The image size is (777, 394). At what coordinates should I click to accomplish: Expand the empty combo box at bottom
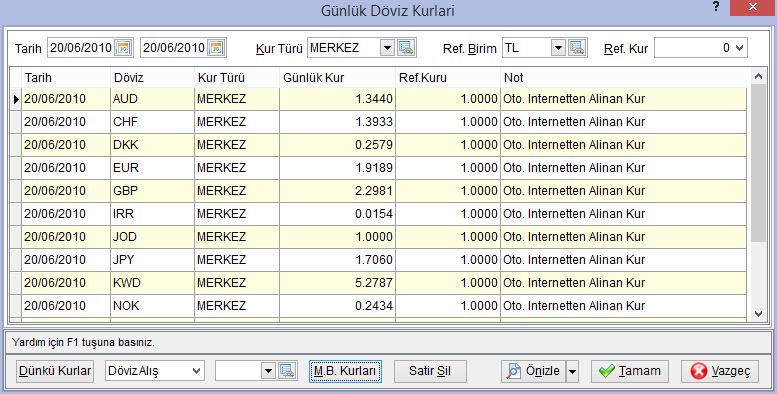tap(268, 371)
